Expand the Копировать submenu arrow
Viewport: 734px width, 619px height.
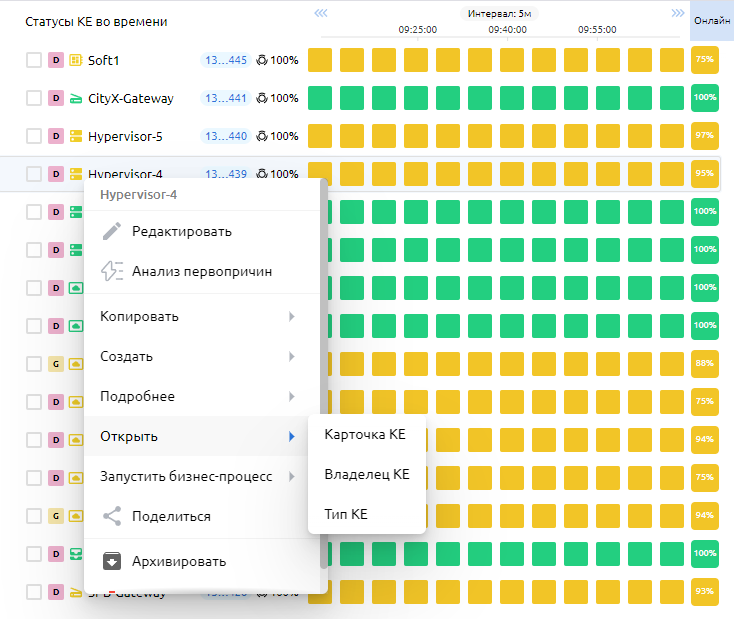pyautogui.click(x=291, y=317)
